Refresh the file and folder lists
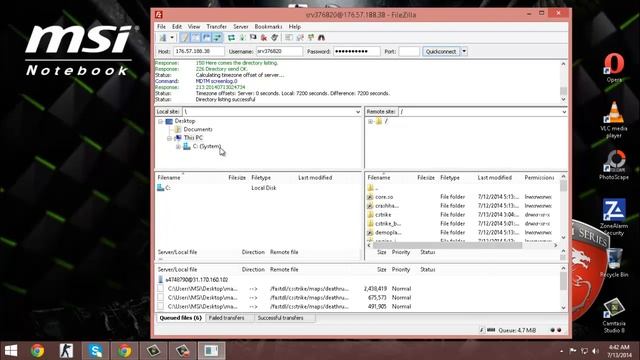The image size is (640, 360). click(231, 38)
